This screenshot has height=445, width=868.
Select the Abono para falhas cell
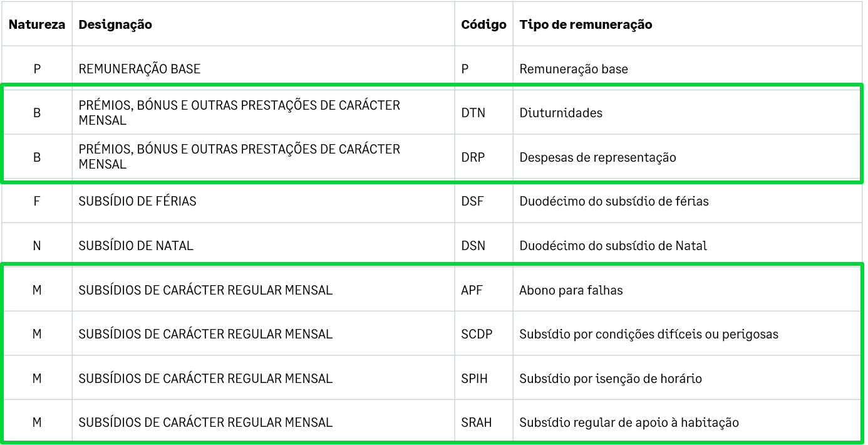pyautogui.click(x=688, y=290)
